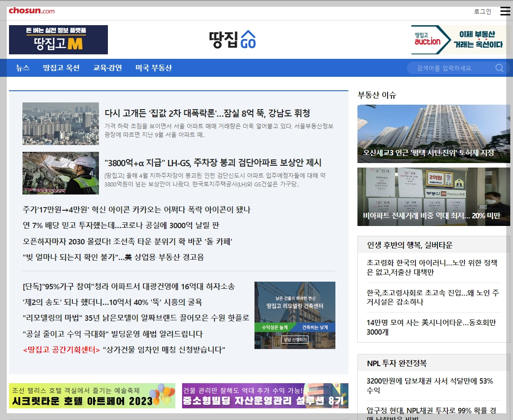
Task: Click the search magnifier icon
Action: (499, 68)
